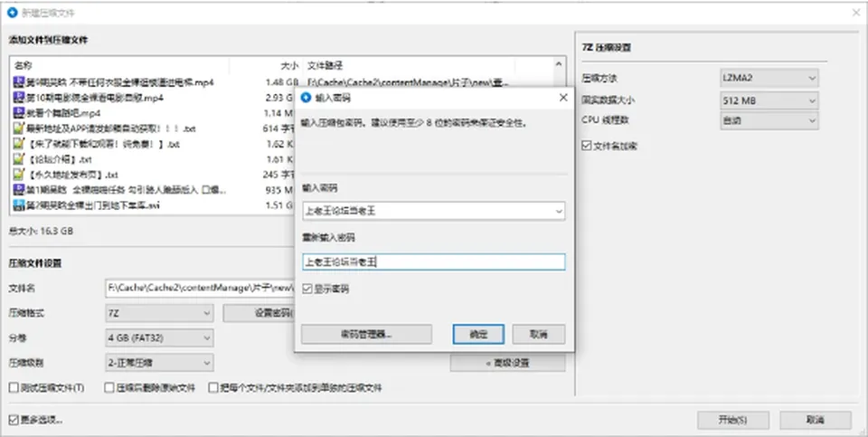Click the text file icon of the 614-byte txt file

19,128
